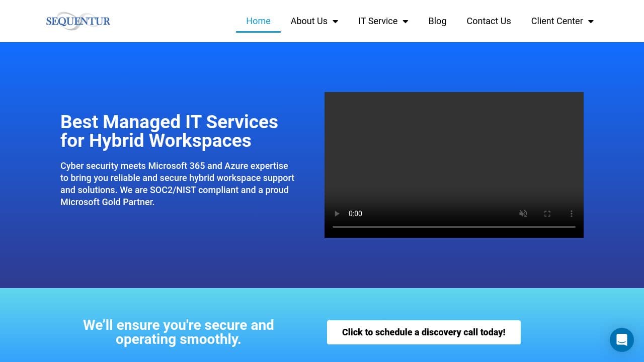
Task: Click the 0:00 video timestamp
Action: point(355,214)
